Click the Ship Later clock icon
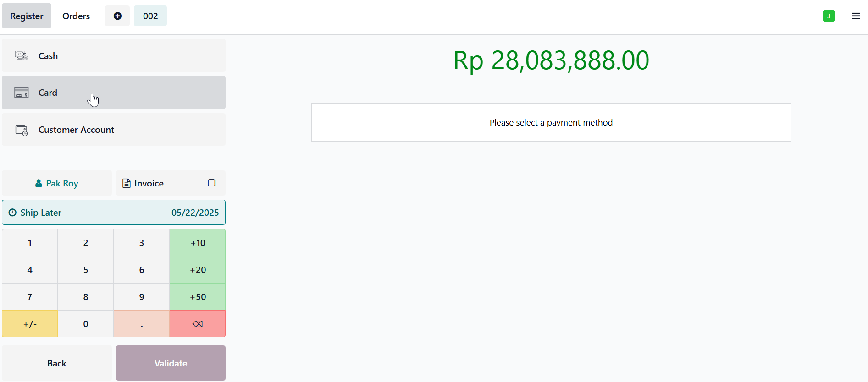The width and height of the screenshot is (868, 382). click(x=12, y=213)
